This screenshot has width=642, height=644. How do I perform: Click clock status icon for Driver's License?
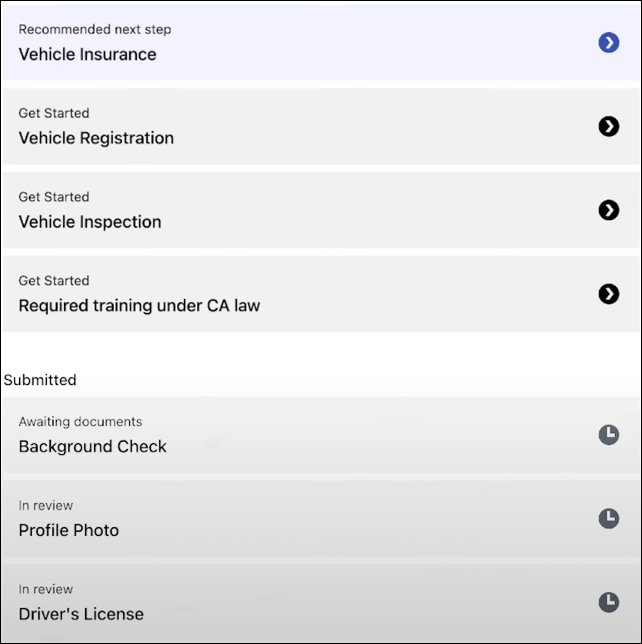coord(608,602)
